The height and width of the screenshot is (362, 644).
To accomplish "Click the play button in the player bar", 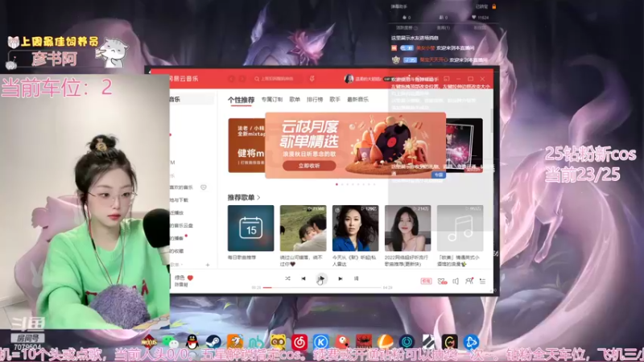I will [321, 278].
